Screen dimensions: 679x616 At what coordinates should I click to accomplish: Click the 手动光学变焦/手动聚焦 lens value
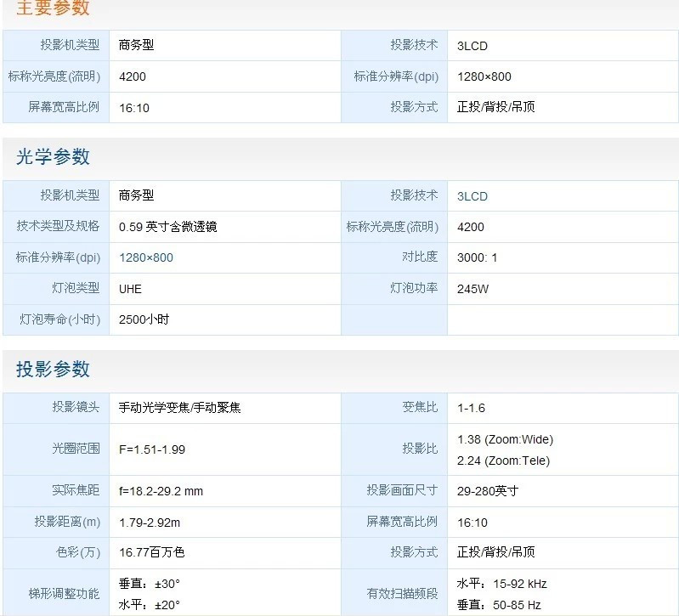click(180, 408)
